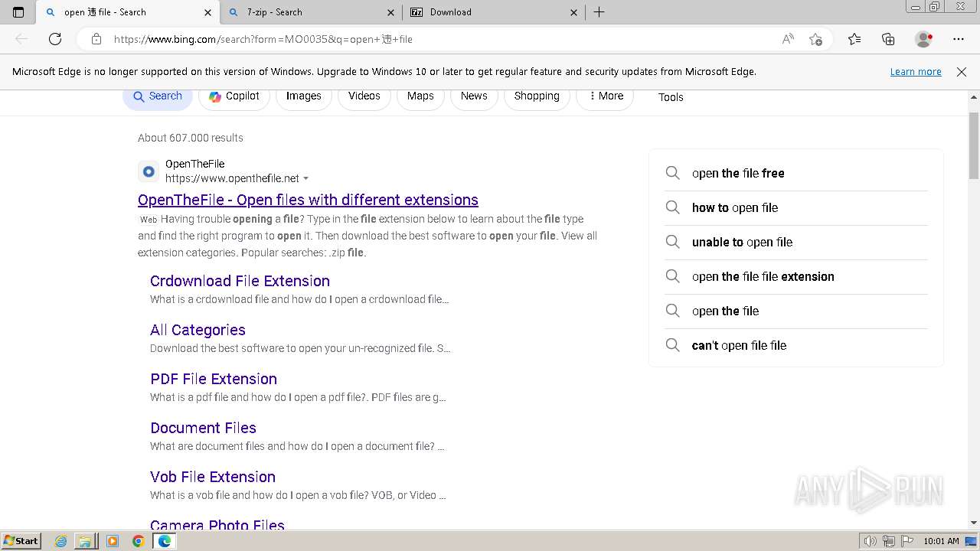Click the user profile avatar icon
980x551 pixels.
point(923,39)
